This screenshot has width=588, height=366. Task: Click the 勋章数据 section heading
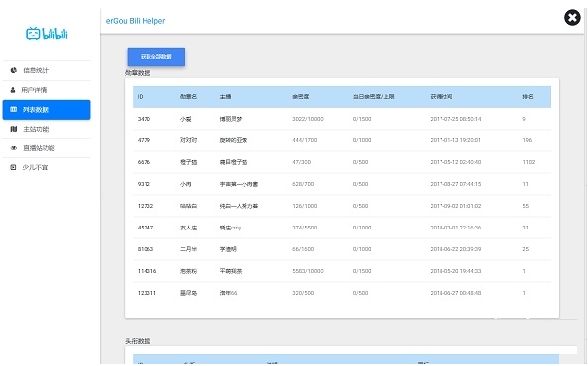[138, 73]
